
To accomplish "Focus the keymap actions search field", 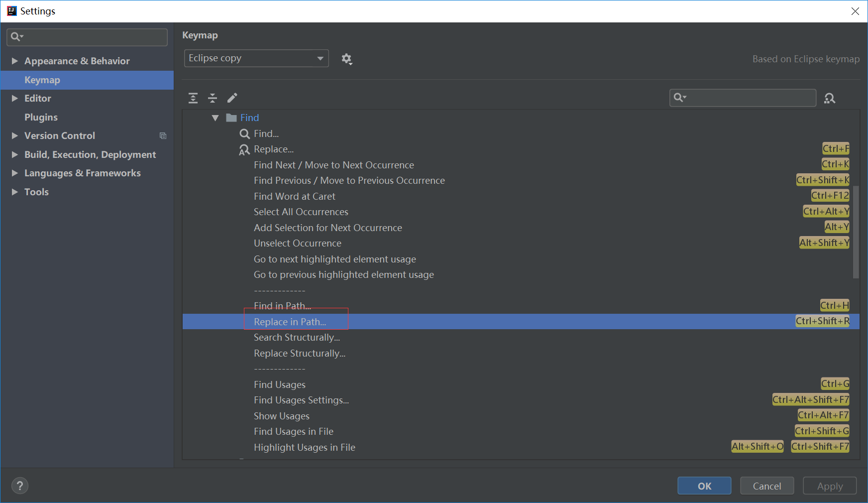I will (743, 98).
